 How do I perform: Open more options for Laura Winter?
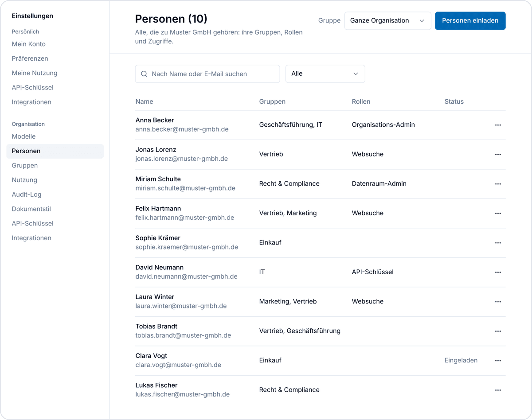pyautogui.click(x=498, y=302)
